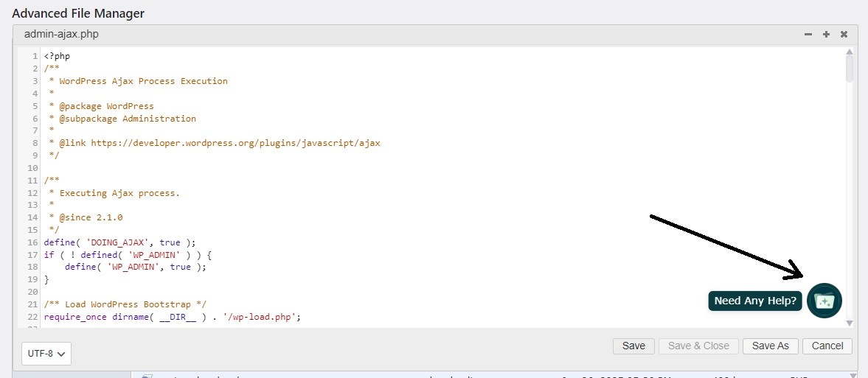Maximize the admin-ajax.php editor dialog
This screenshot has width=868, height=378.
(x=826, y=35)
